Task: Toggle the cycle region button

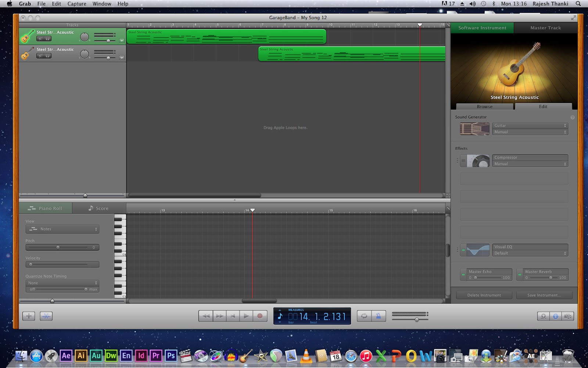Action: [x=364, y=316]
